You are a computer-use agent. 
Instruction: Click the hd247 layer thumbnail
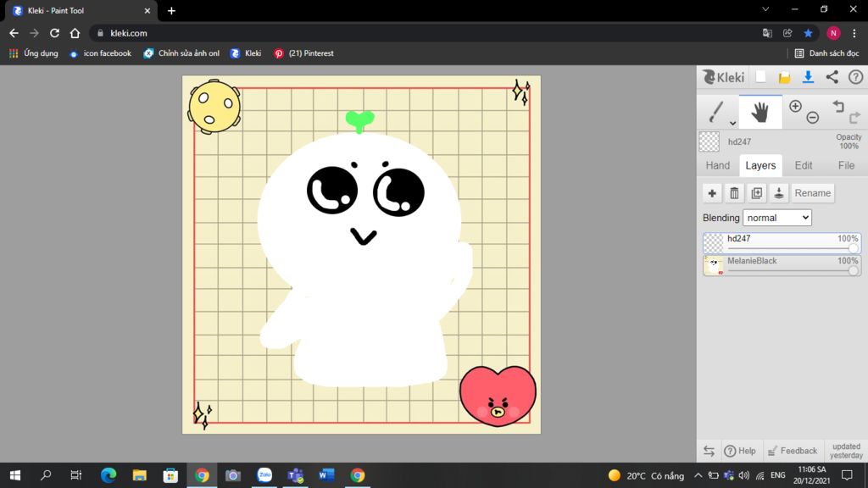click(x=713, y=243)
